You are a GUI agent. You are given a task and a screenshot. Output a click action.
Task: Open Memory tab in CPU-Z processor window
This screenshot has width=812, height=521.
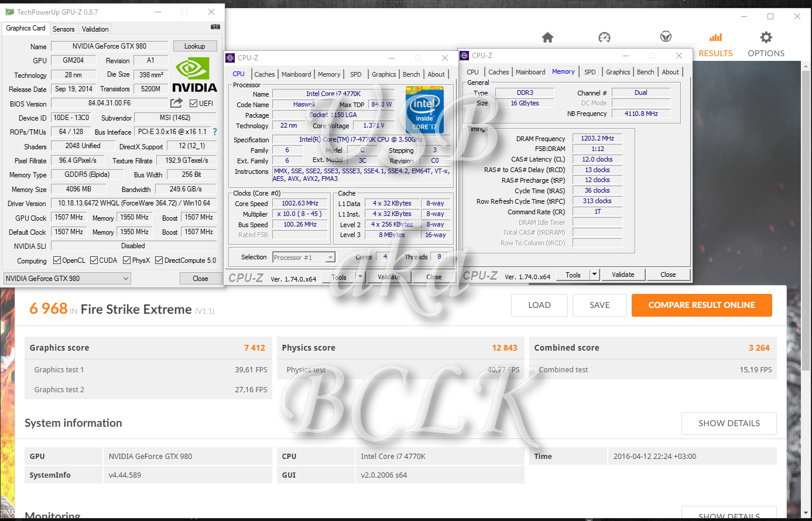pos(329,74)
